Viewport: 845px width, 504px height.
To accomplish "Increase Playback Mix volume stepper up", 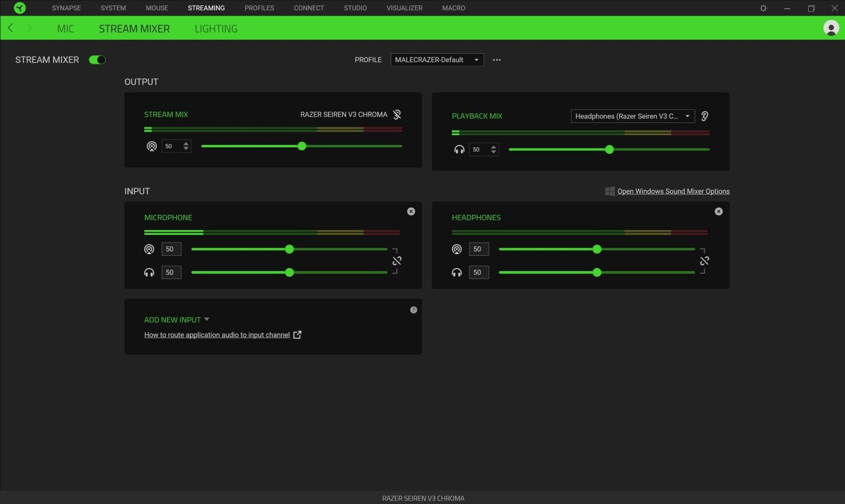I will pos(494,147).
